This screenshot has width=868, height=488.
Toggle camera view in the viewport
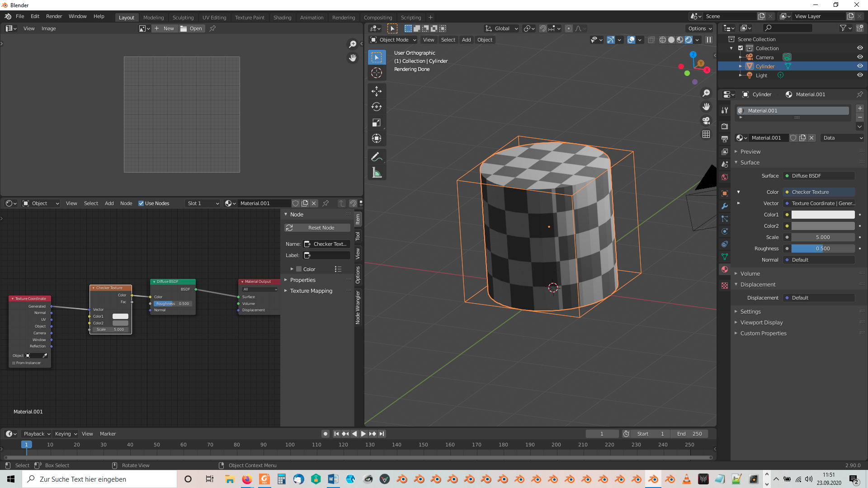(706, 121)
